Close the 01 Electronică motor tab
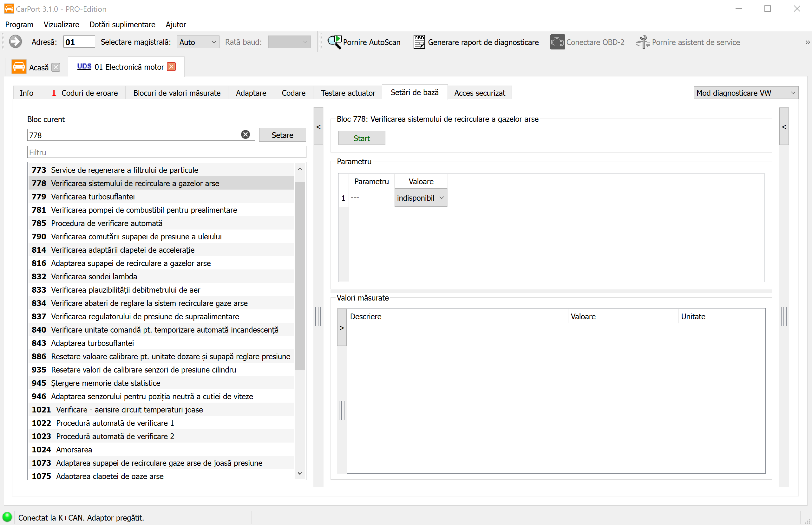The image size is (812, 525). (172, 67)
